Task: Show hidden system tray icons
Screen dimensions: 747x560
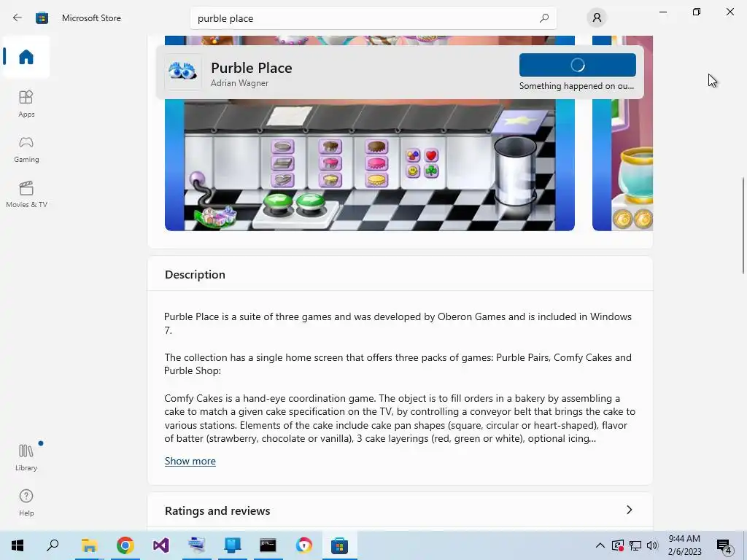Action: tap(600, 545)
